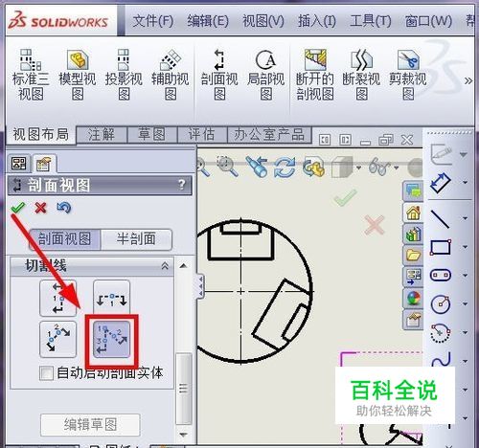
Task: Click the Previous View icon
Action: pyautogui.click(x=258, y=167)
